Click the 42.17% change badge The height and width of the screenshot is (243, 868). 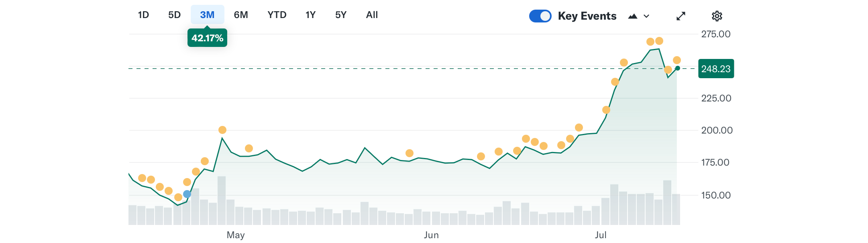[207, 38]
